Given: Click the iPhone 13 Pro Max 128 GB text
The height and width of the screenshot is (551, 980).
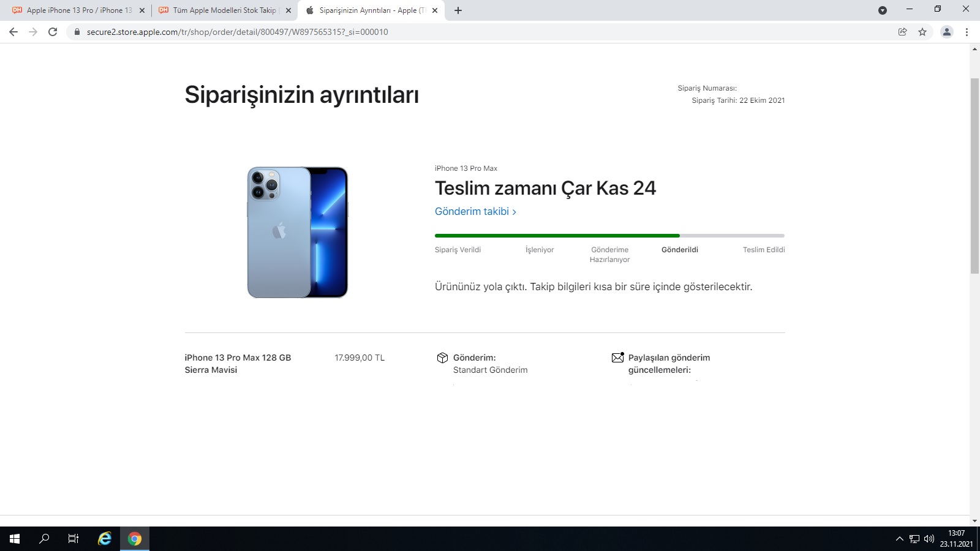Looking at the screenshot, I should tap(238, 358).
